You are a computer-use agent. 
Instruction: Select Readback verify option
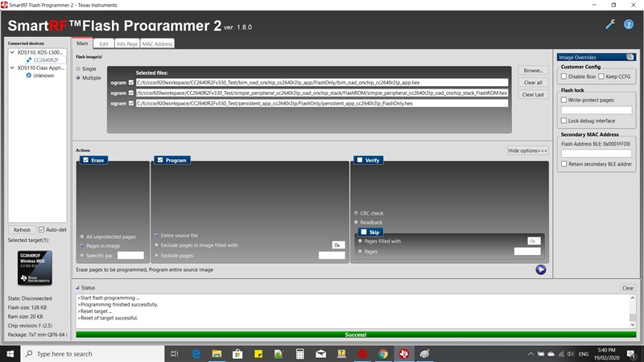click(356, 222)
